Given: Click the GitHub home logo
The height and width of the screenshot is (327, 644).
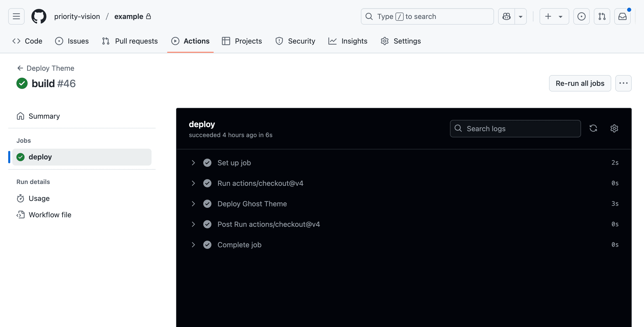Looking at the screenshot, I should point(39,16).
